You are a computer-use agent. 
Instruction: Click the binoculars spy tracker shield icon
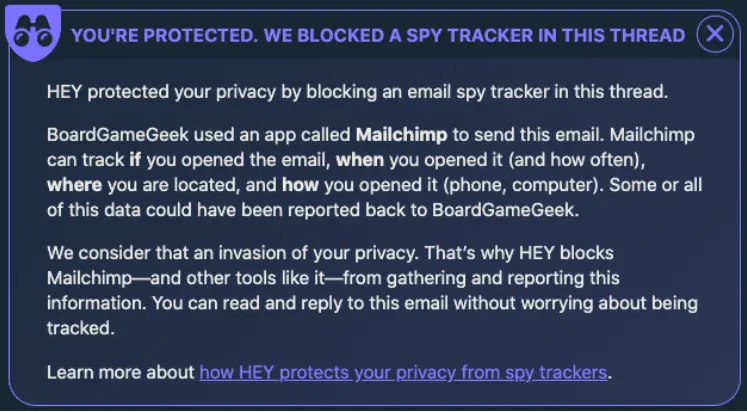(33, 32)
